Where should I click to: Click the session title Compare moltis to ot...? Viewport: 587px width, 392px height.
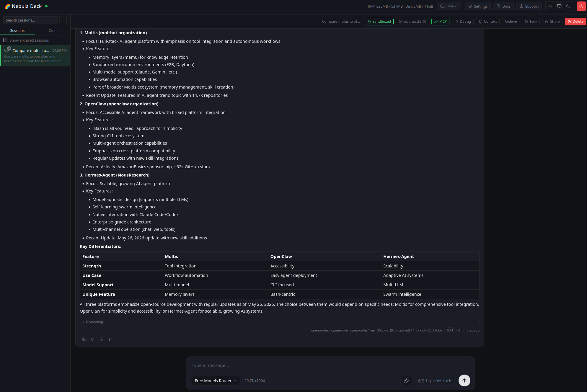341,22
